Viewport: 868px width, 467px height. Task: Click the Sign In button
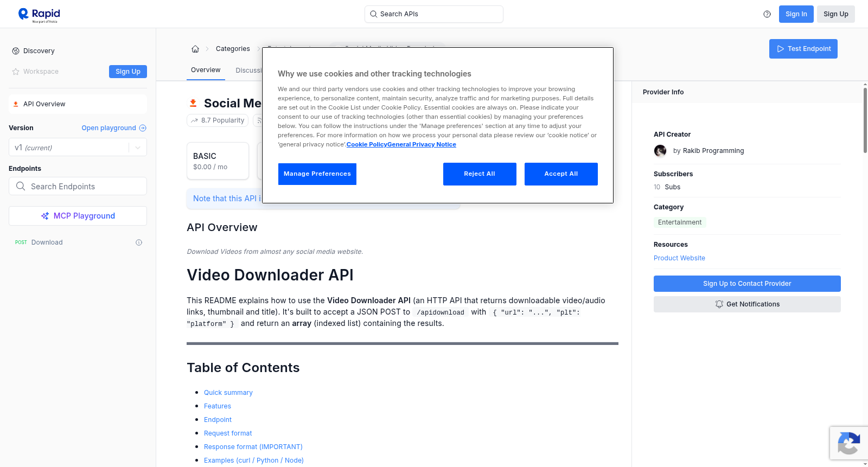point(796,14)
